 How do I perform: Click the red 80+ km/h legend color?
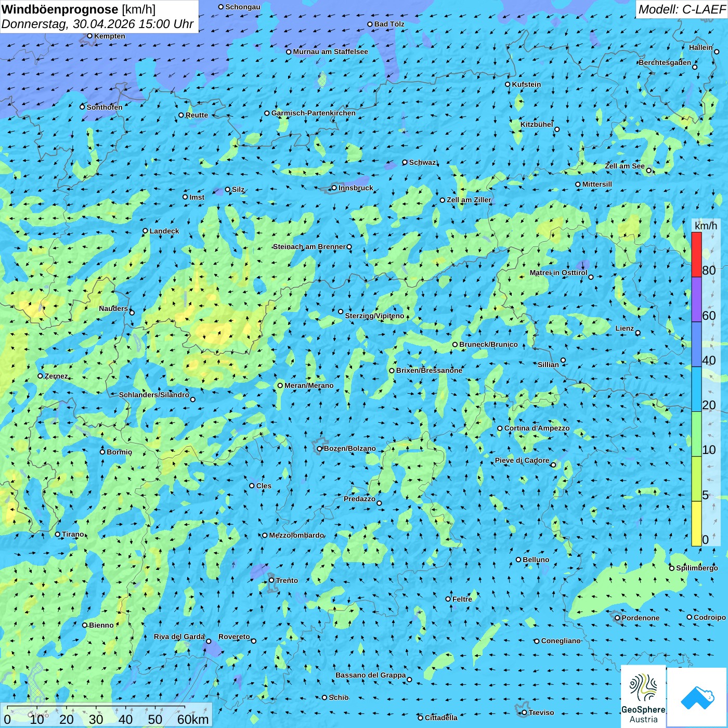pos(696,254)
